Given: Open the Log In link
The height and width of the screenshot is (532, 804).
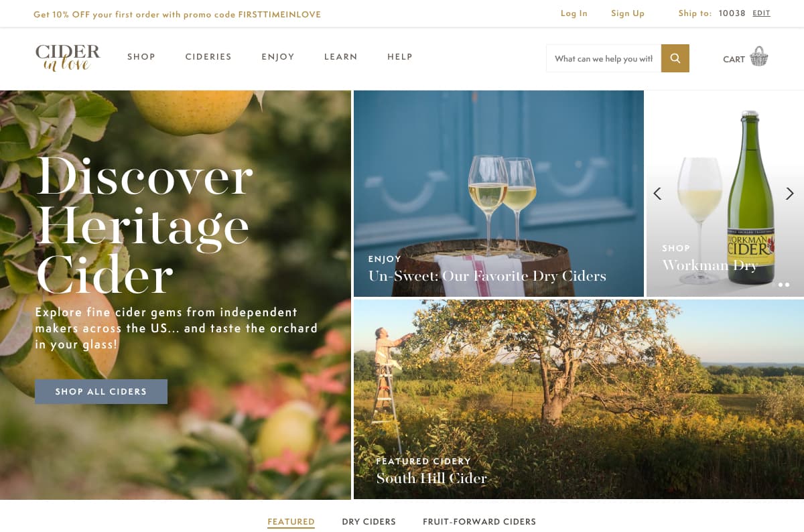Looking at the screenshot, I should 574,13.
